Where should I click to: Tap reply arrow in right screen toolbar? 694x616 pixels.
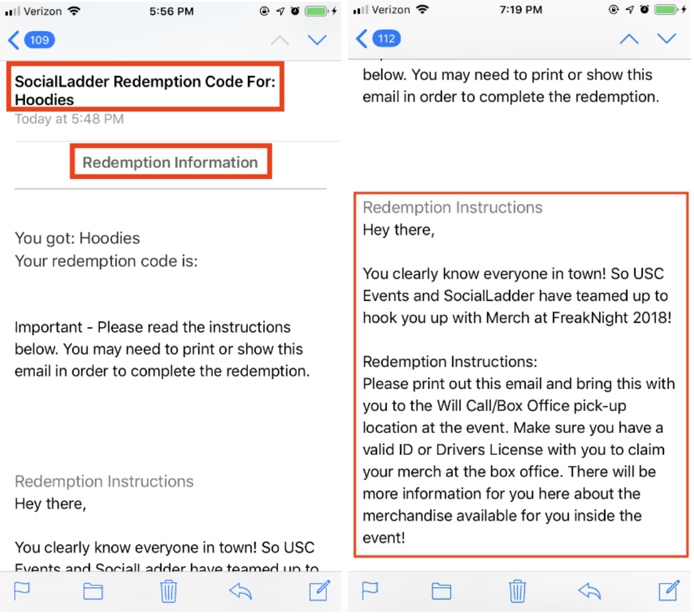click(589, 591)
